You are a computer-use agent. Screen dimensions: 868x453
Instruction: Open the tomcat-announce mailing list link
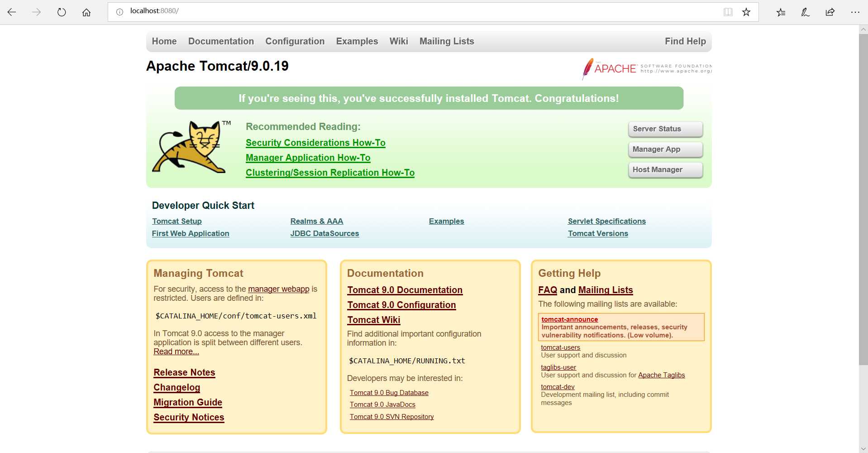pos(569,319)
